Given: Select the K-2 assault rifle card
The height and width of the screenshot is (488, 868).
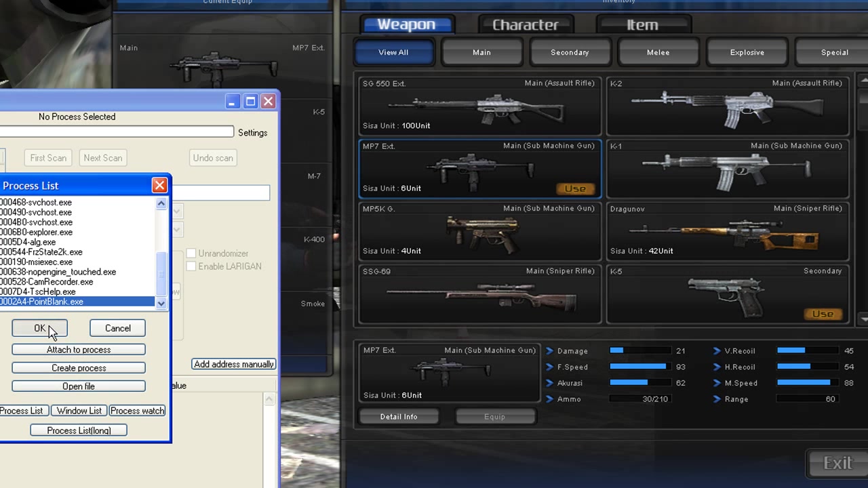Looking at the screenshot, I should [x=728, y=106].
